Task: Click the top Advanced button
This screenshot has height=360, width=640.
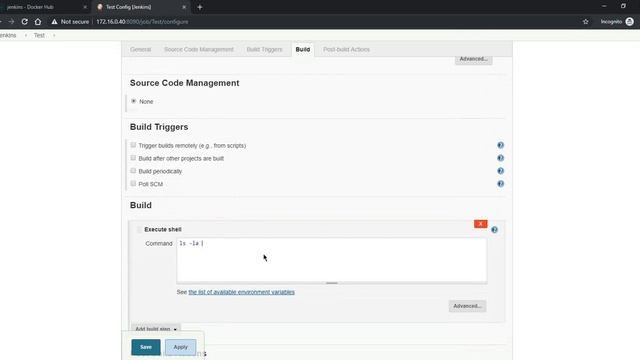Action: click(473, 60)
